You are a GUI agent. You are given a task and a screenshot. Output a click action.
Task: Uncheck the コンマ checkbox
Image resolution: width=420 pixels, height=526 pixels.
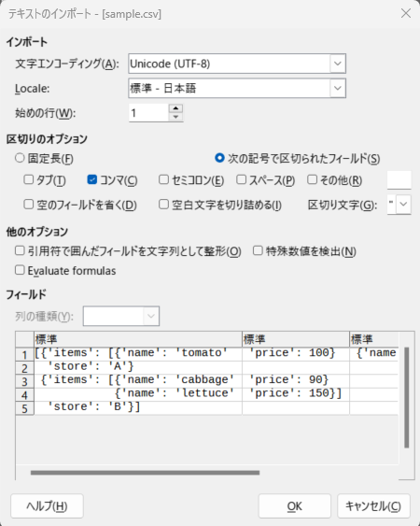click(91, 179)
